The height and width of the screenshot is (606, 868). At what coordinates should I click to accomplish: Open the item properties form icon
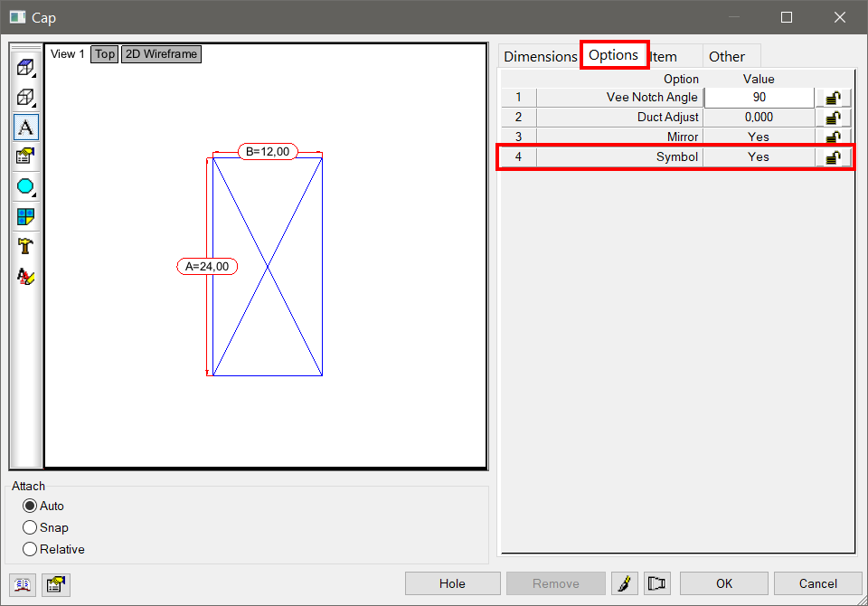[24, 156]
